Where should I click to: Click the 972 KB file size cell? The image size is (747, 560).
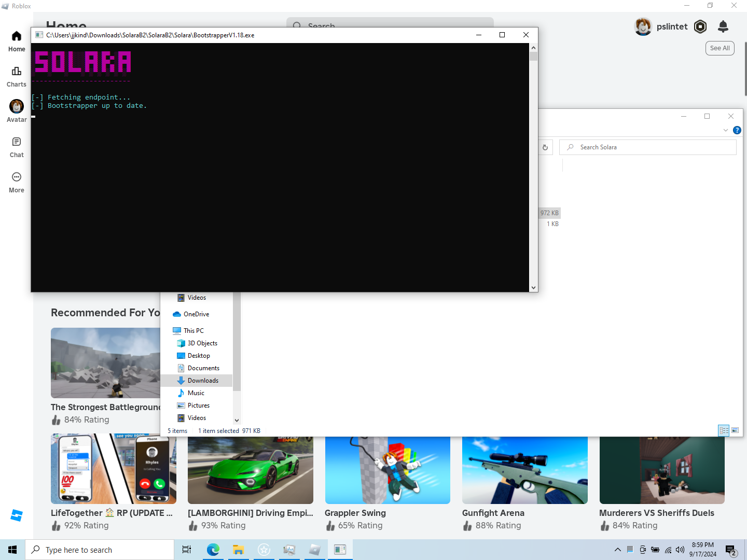click(549, 213)
